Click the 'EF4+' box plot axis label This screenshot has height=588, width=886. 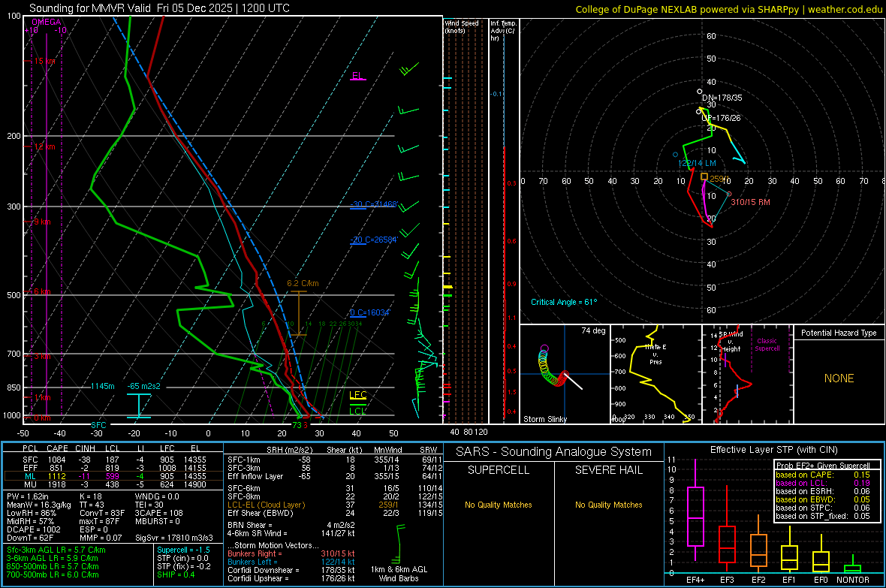tap(695, 580)
